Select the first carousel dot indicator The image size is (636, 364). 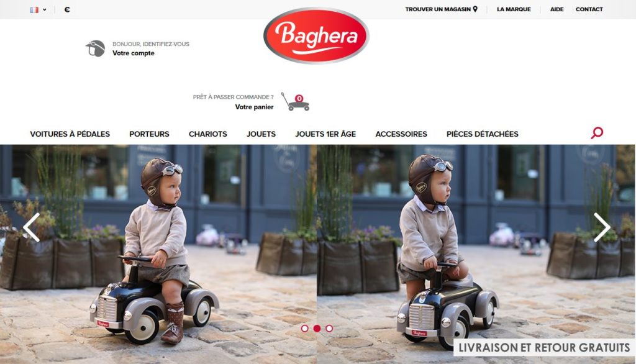304,329
